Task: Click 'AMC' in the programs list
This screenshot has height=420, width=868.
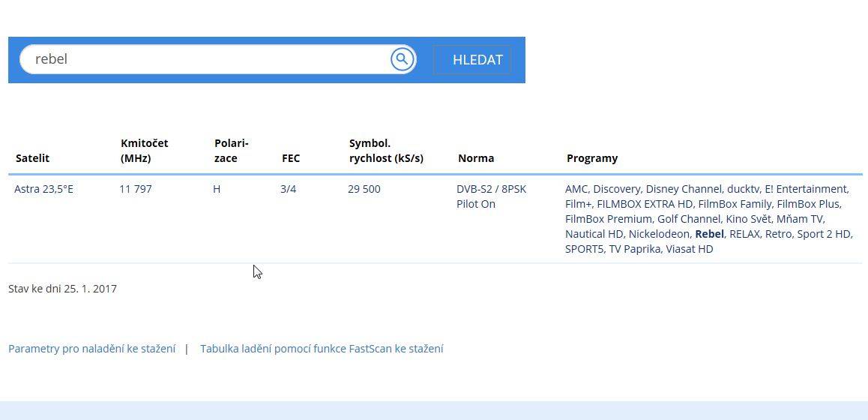Action: (576, 189)
